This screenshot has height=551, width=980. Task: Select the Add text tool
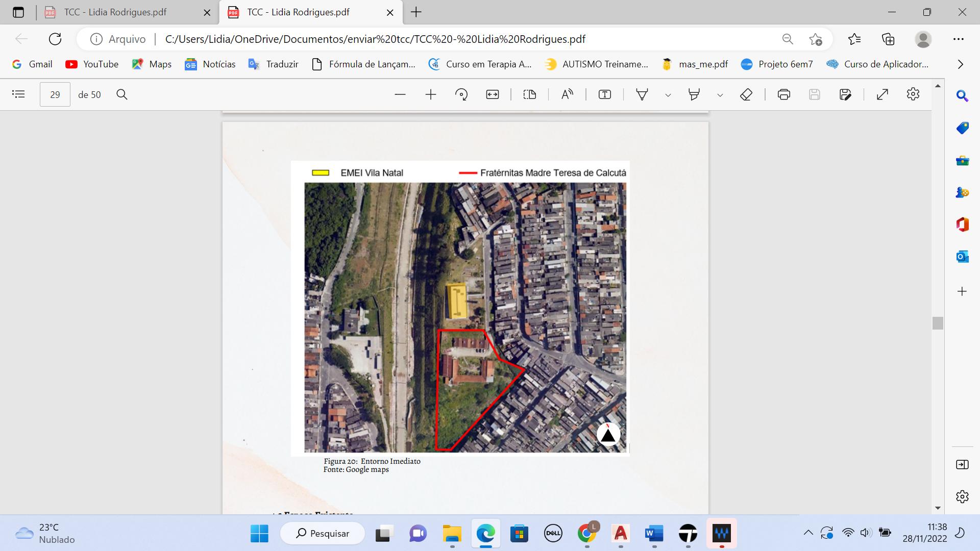coord(604,94)
